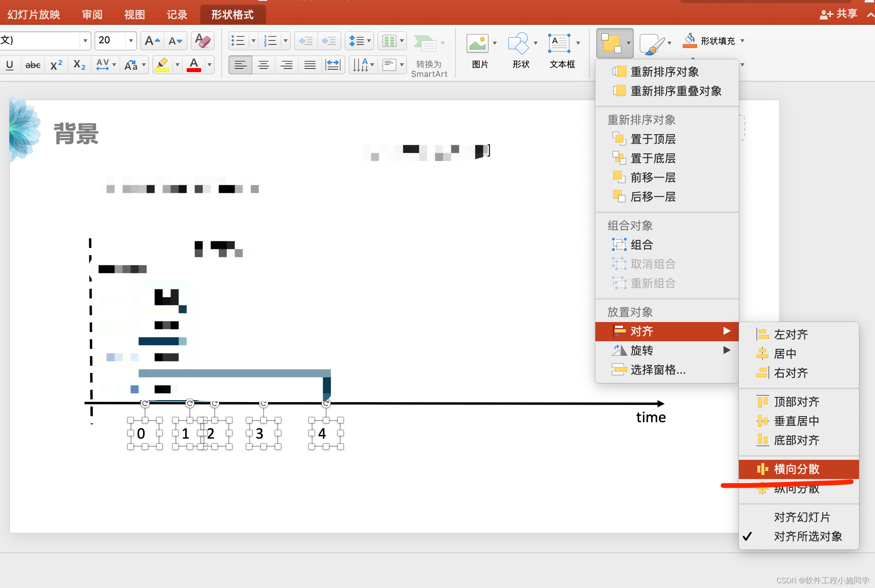Toggle strikethrough formatting

click(x=33, y=65)
